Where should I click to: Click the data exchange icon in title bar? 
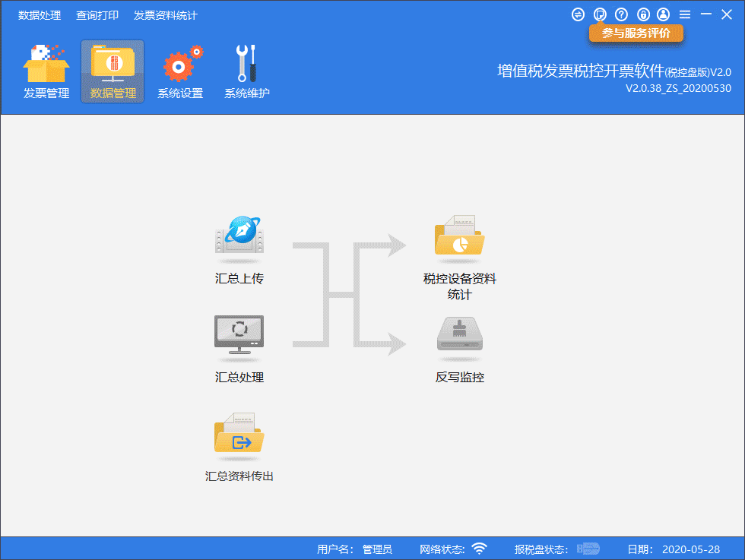pos(579,13)
